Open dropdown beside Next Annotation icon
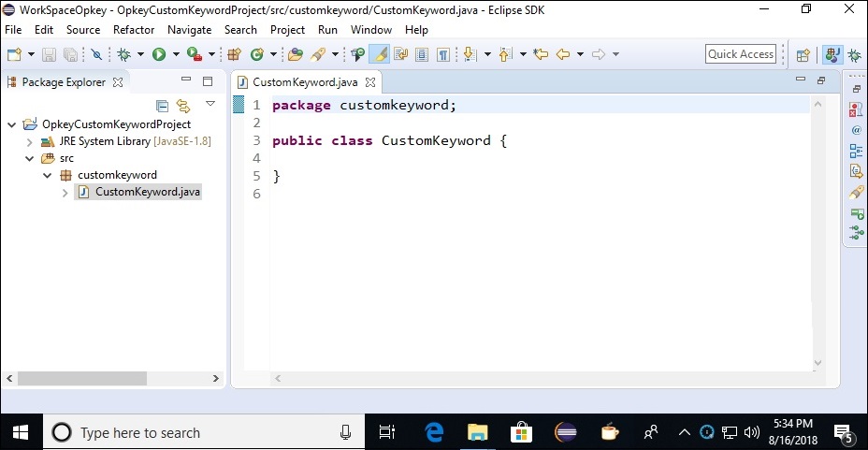 click(487, 54)
